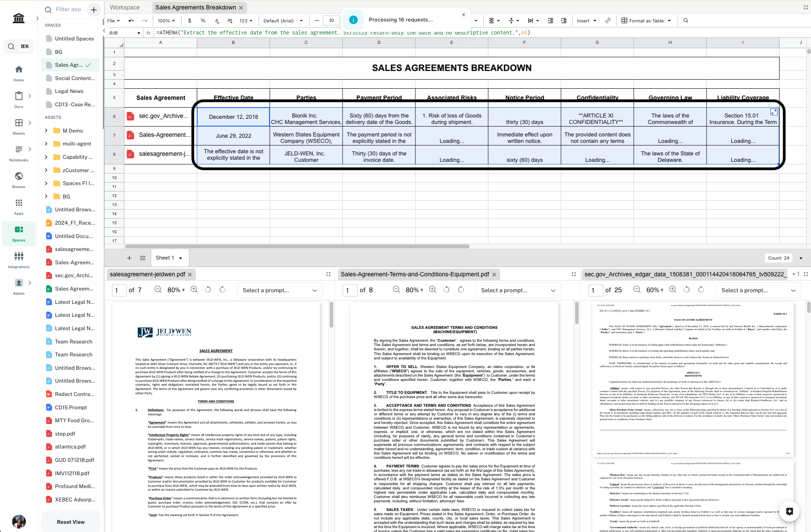
Task: Dismiss the Processing 16 requests notification
Action: click(464, 15)
